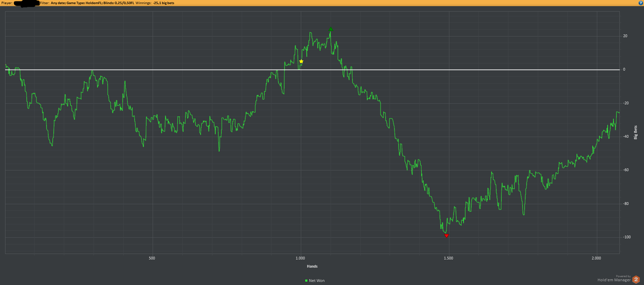Click the 'Big Bets' y-axis title
644x285 pixels.
(635, 132)
